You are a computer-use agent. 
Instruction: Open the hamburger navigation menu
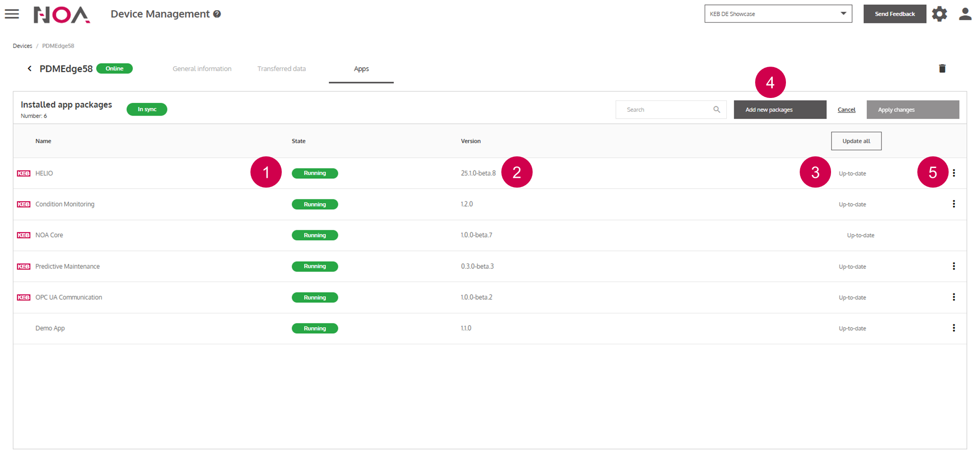tap(12, 14)
